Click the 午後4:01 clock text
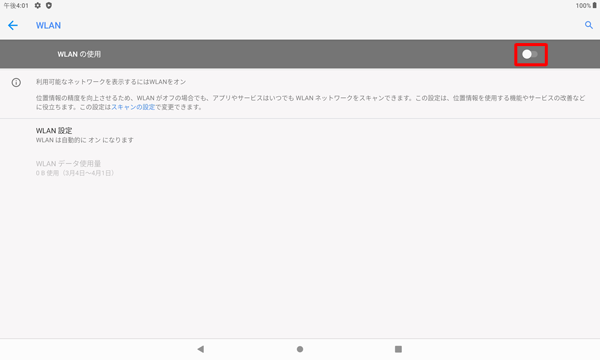 point(16,6)
